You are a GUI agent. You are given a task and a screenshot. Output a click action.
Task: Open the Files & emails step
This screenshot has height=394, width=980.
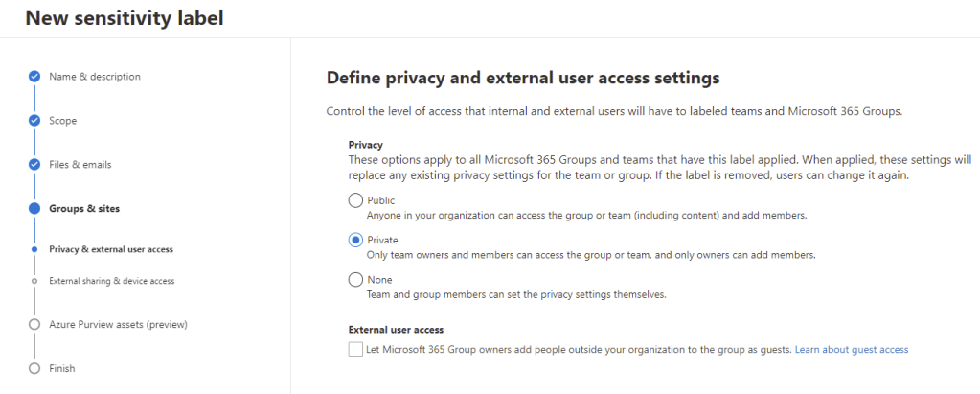pos(80,164)
